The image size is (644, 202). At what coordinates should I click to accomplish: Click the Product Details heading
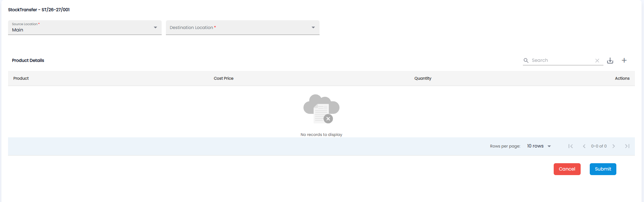28,60
